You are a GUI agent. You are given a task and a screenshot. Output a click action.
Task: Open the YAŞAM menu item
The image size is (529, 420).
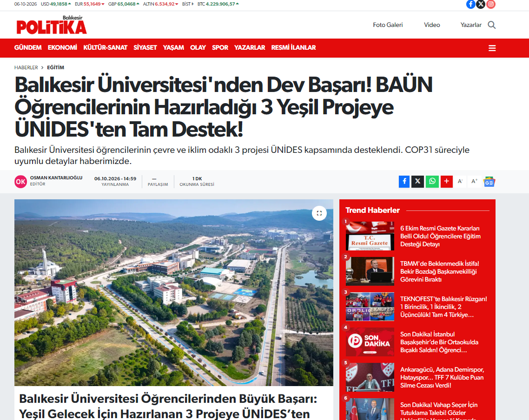tap(173, 47)
